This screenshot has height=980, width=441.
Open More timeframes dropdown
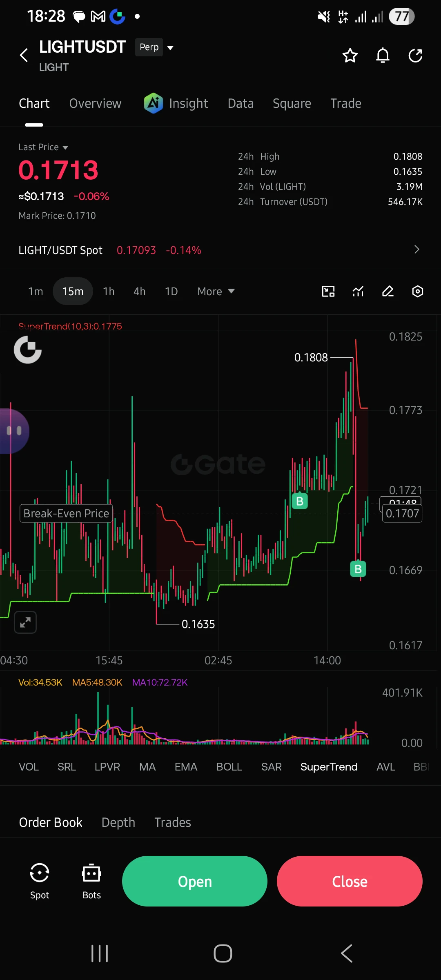(x=216, y=291)
